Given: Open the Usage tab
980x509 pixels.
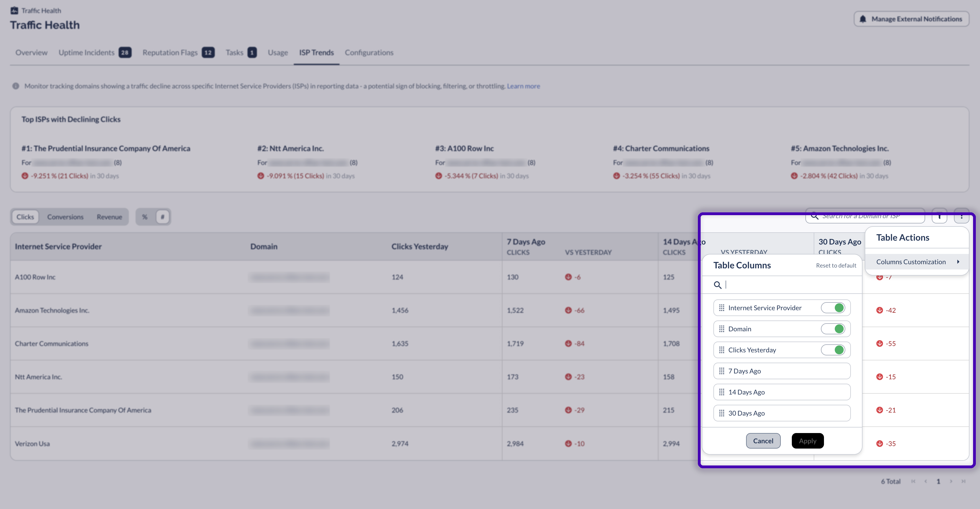Looking at the screenshot, I should (278, 52).
